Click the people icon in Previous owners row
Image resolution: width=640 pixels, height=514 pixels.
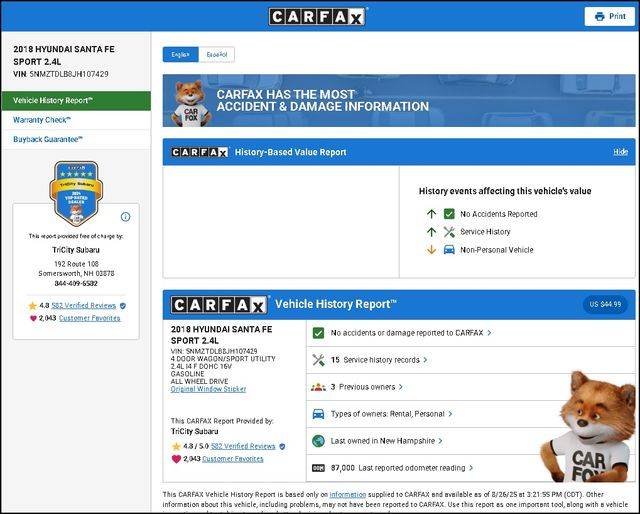[x=318, y=387]
